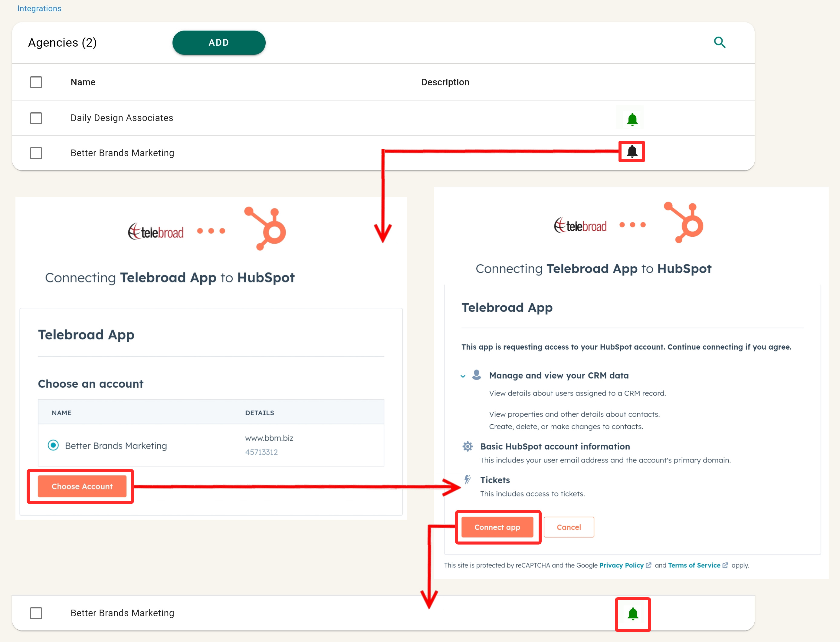Screen dimensions: 840x642
Task: Click the Choose Account button
Action: (x=82, y=486)
